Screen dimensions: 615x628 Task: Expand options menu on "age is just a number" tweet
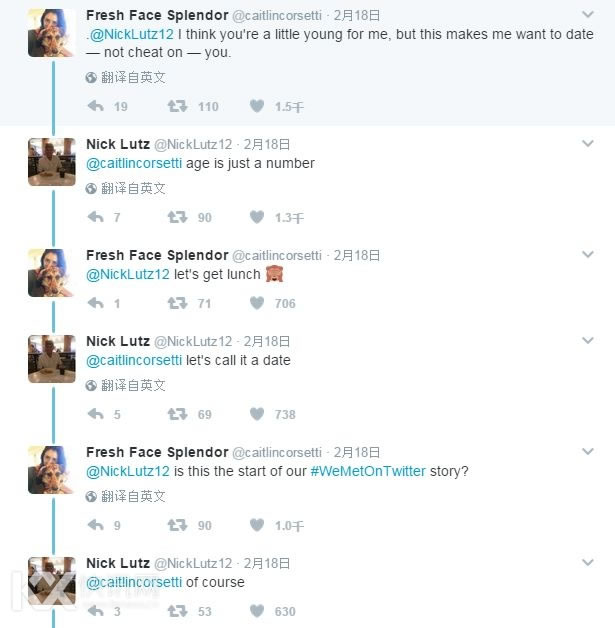[x=588, y=144]
